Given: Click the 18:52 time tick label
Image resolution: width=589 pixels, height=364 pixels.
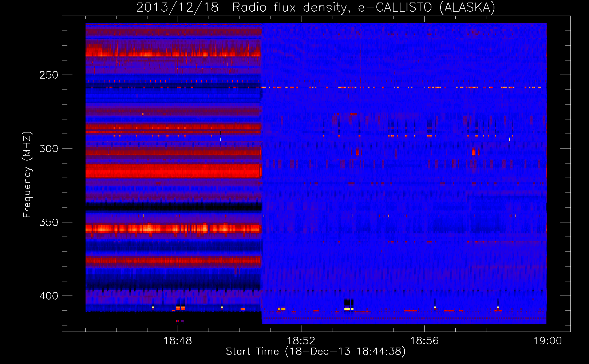Looking at the screenshot, I should click(301, 341).
